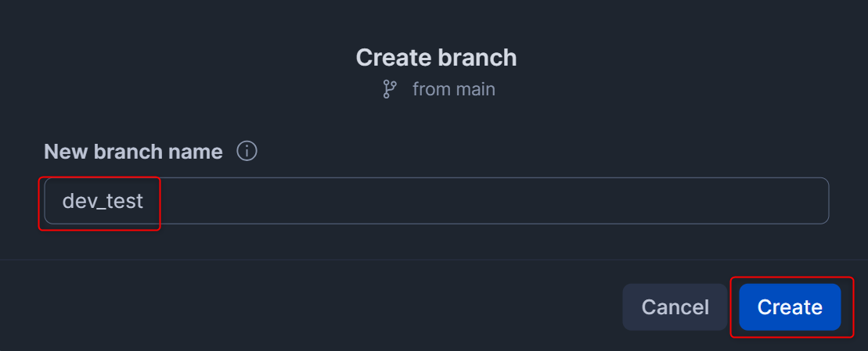The width and height of the screenshot is (868, 351).
Task: Place cursor on the 'dev_test' text
Action: pyautogui.click(x=103, y=202)
